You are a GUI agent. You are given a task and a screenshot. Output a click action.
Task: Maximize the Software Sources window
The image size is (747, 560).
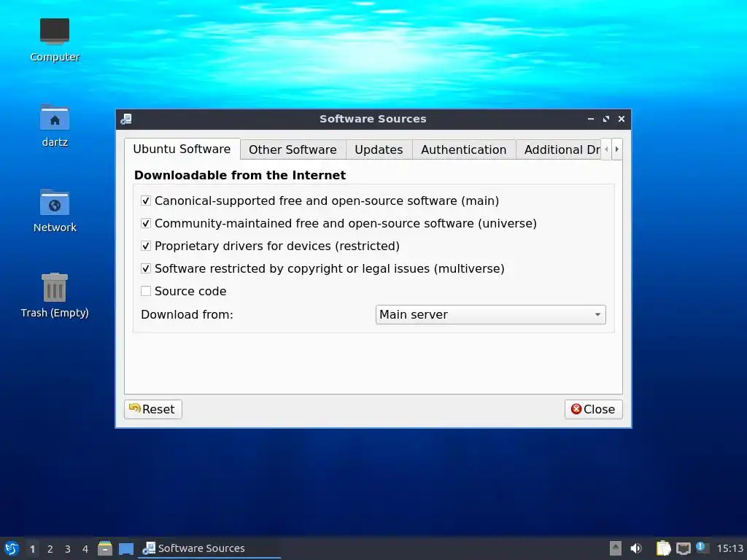pos(606,119)
